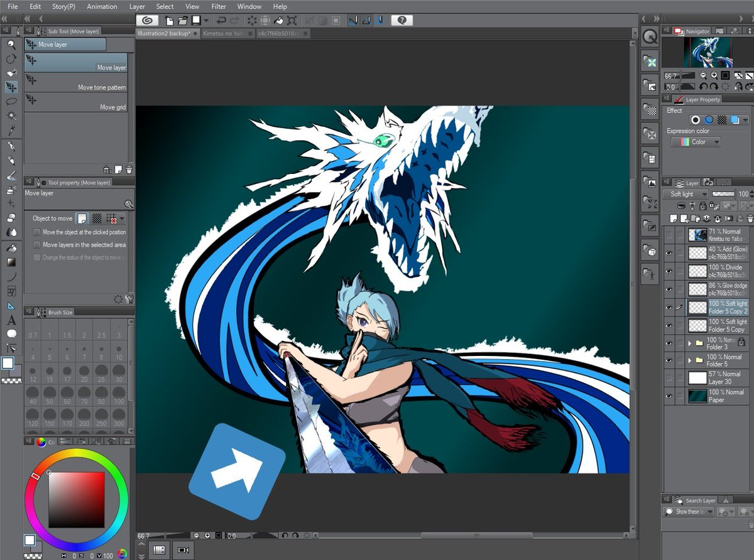Select the Balloon tool
This screenshot has height=560, width=754.
click(x=11, y=334)
